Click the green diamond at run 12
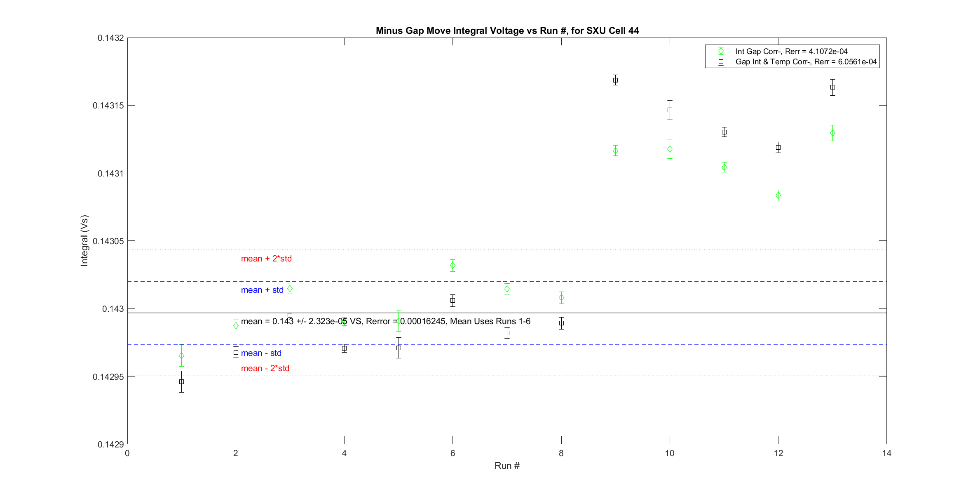 coord(778,195)
